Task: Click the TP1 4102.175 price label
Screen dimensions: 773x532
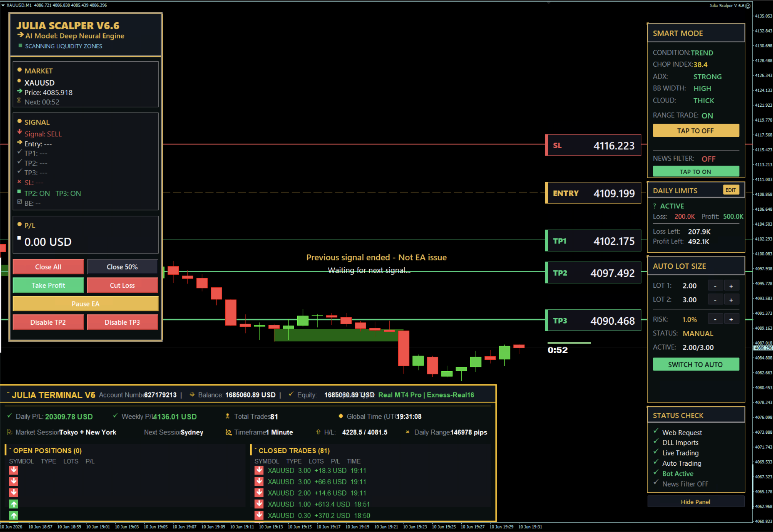Action: coord(593,240)
